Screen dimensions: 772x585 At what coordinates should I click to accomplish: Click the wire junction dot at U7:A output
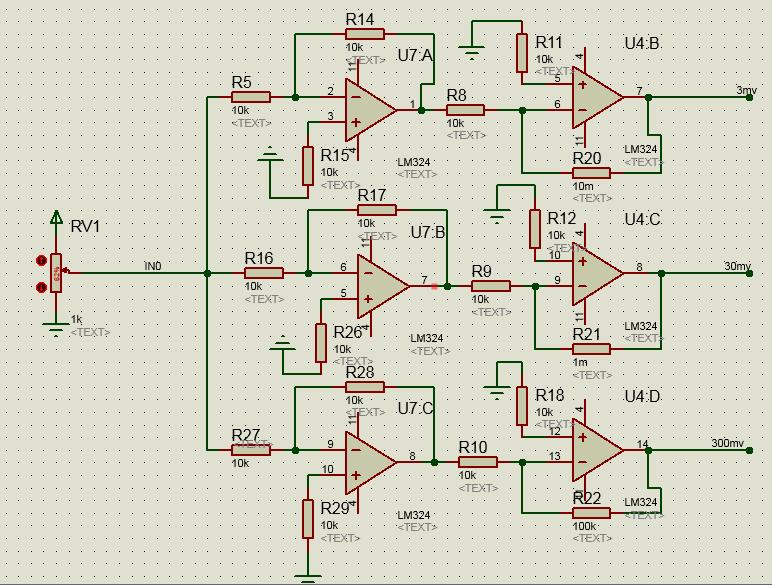(421, 110)
